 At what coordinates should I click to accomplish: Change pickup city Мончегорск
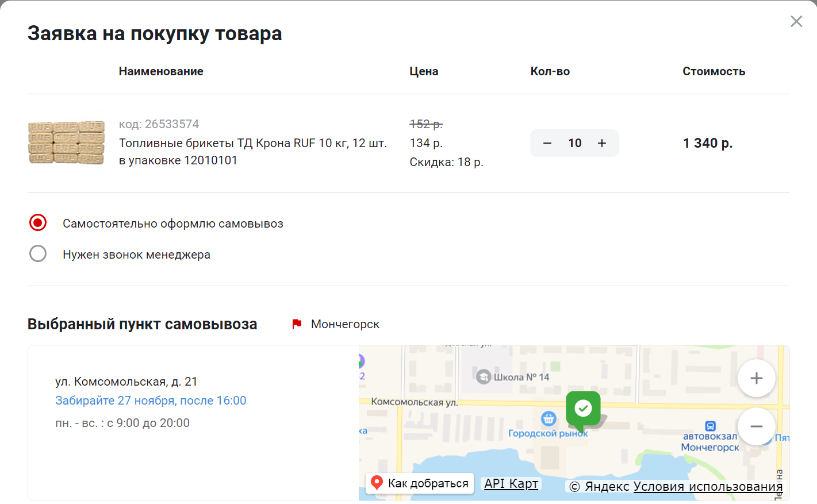click(x=345, y=324)
